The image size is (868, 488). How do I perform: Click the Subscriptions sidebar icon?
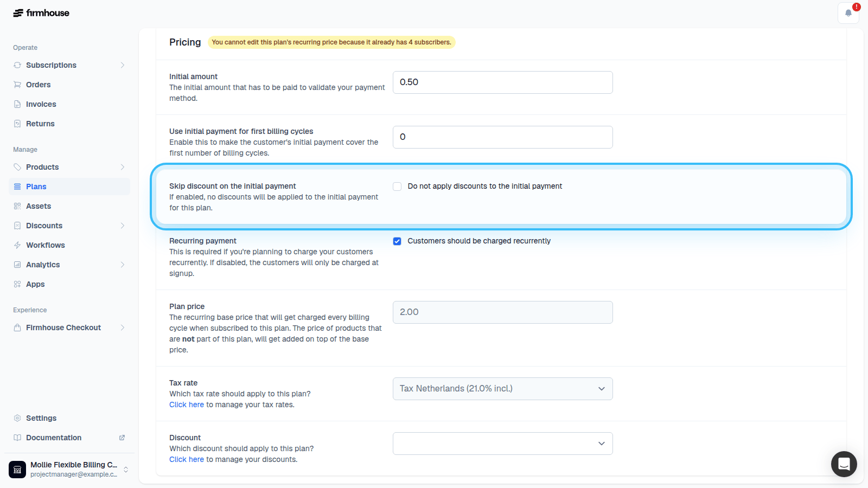click(17, 65)
